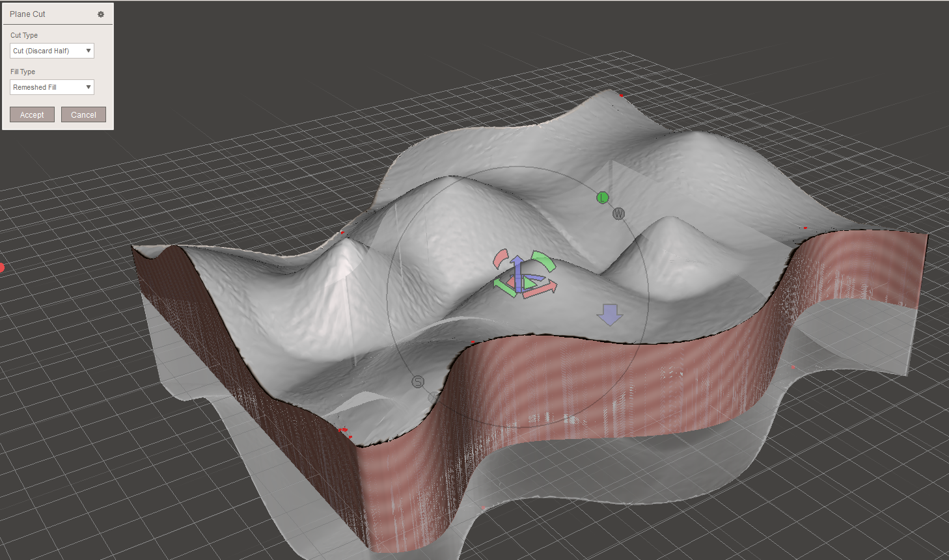Click the green center triangle of the gizmo
Viewport: 949px width, 560px height.
(x=530, y=283)
